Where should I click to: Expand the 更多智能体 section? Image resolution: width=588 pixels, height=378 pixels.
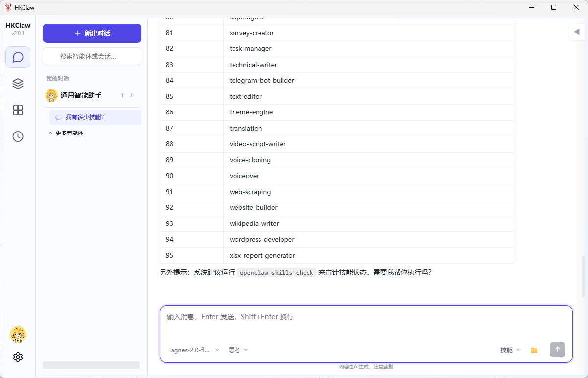[66, 133]
